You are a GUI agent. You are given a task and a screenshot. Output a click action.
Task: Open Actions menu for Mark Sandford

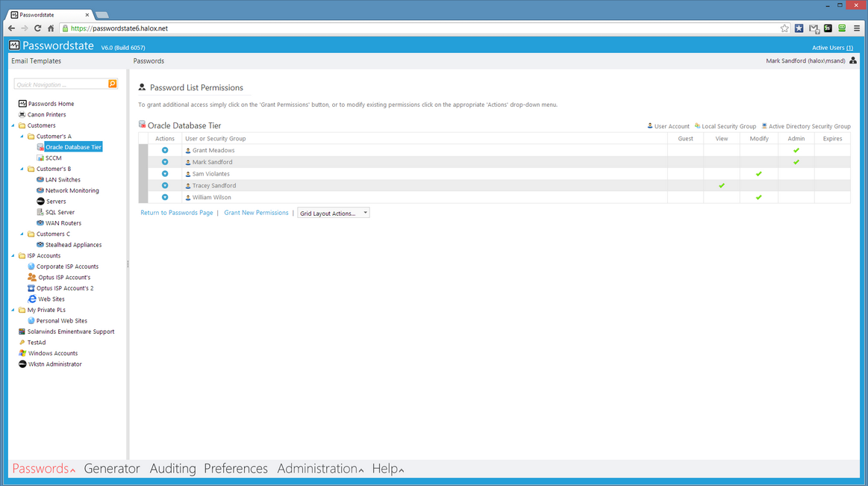click(x=165, y=162)
